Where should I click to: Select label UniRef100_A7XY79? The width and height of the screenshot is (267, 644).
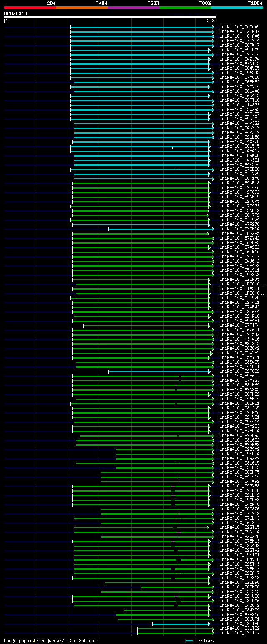coord(239,174)
